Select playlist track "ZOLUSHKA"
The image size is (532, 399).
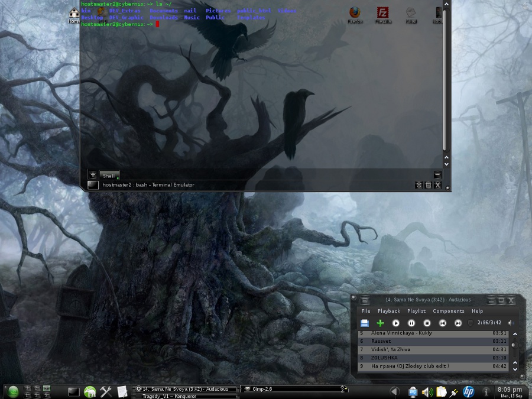pos(433,358)
